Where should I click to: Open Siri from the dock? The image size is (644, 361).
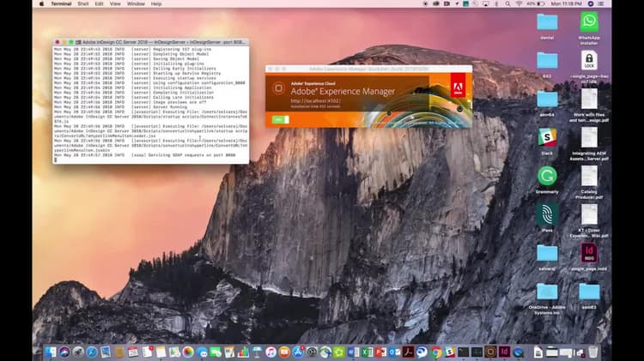click(x=64, y=352)
